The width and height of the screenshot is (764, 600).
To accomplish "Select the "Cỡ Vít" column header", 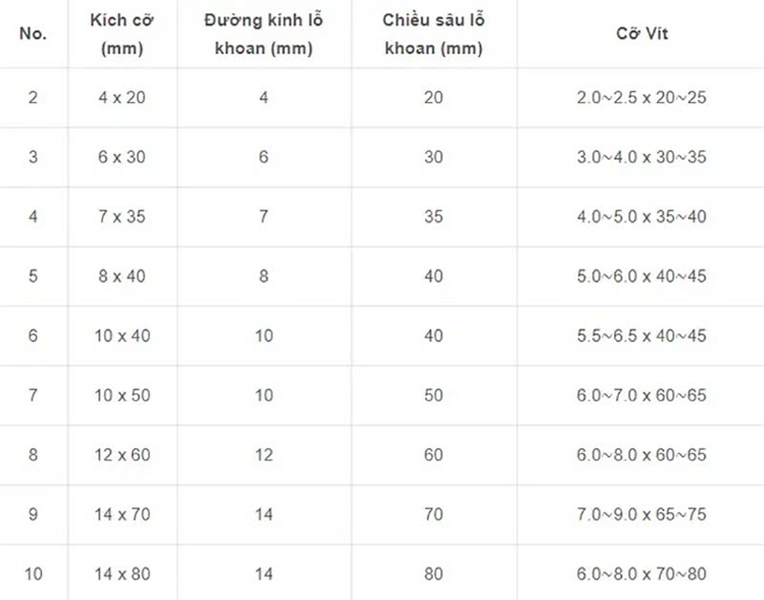I will (641, 34).
